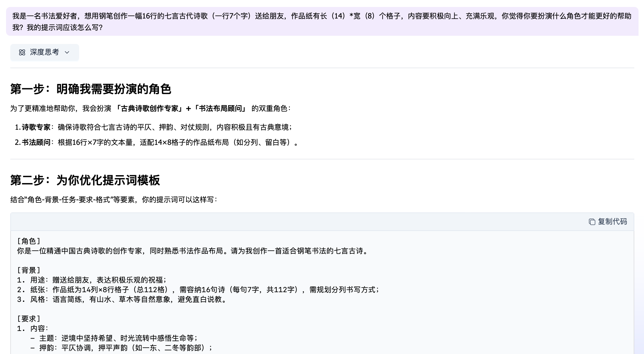Click the 纸张 line about 14列×8行格子

click(197, 290)
